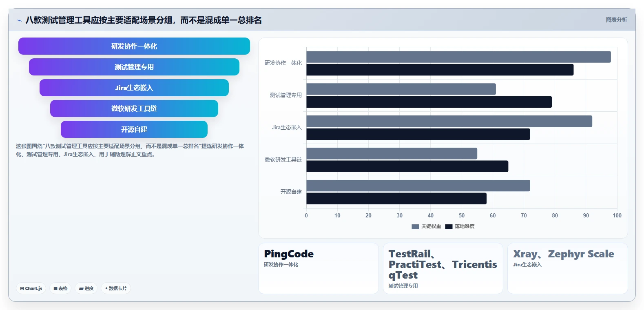Click the 50 tick on x-axis

pos(462,215)
